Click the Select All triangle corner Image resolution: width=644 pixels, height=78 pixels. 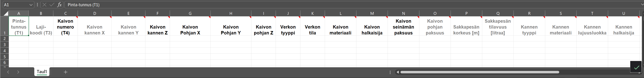[6, 14]
